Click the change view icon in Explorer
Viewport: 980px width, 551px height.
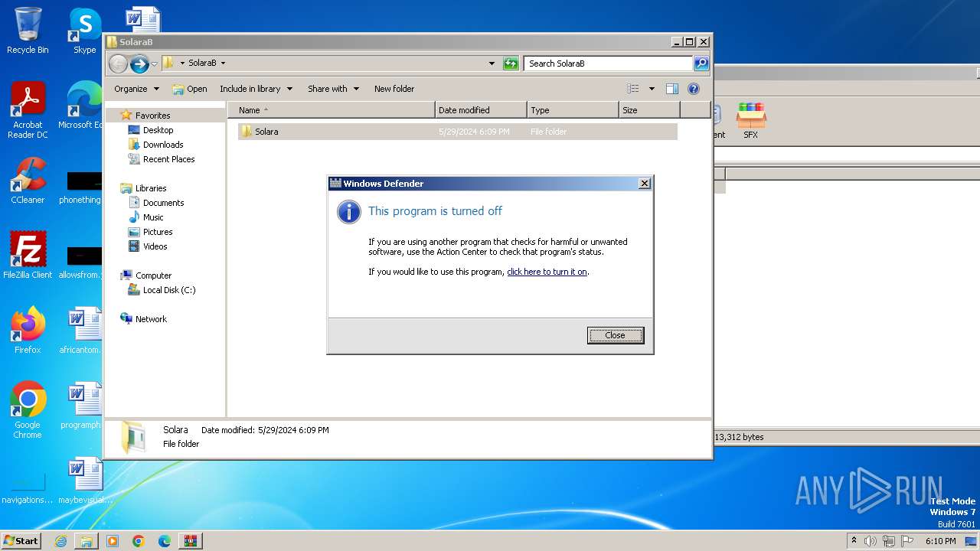click(x=633, y=89)
